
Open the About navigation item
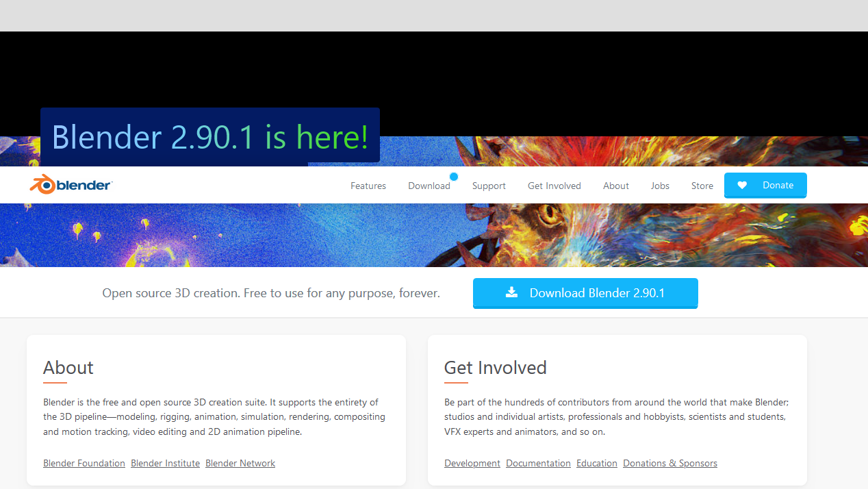point(615,186)
